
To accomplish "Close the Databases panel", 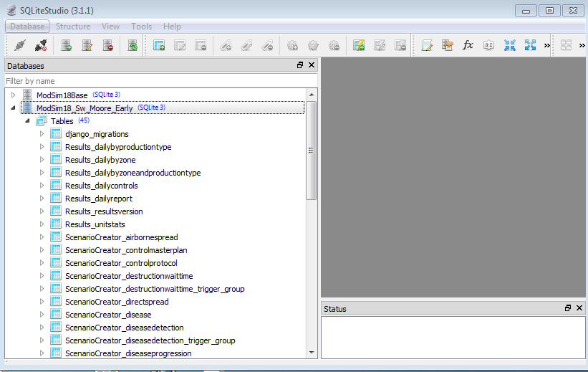I will click(312, 65).
